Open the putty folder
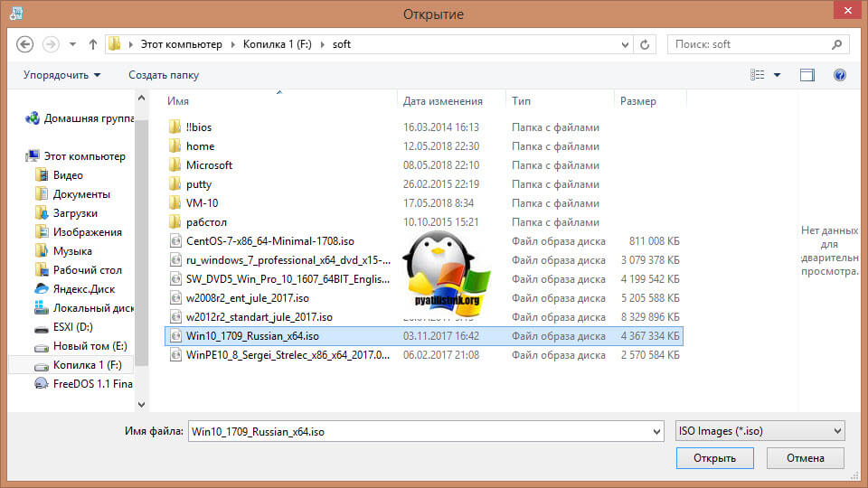Screen dimensions: 868x488 pos(199,184)
